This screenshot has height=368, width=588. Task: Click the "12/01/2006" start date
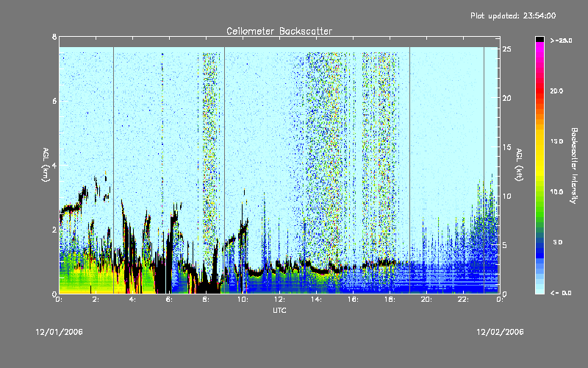(x=60, y=332)
